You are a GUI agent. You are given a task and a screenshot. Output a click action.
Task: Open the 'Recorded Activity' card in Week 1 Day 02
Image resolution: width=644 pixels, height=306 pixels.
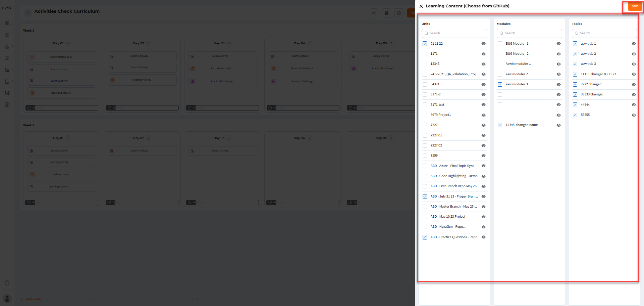click(x=142, y=80)
